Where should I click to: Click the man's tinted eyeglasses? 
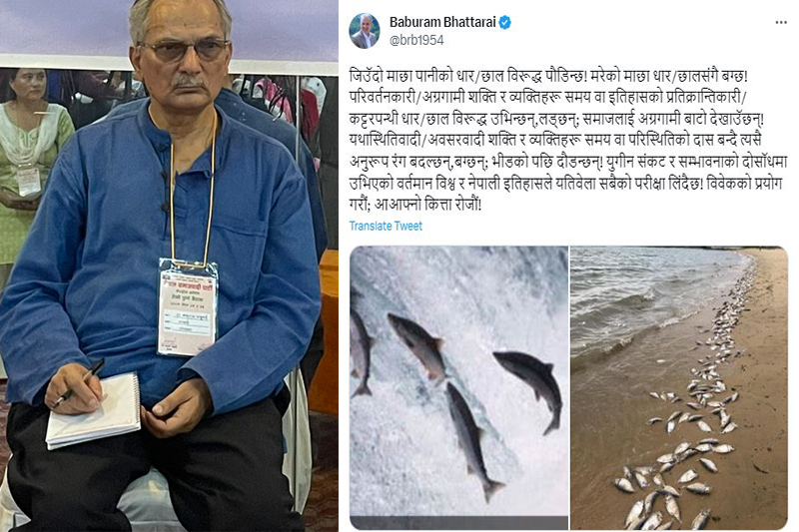coord(185,50)
